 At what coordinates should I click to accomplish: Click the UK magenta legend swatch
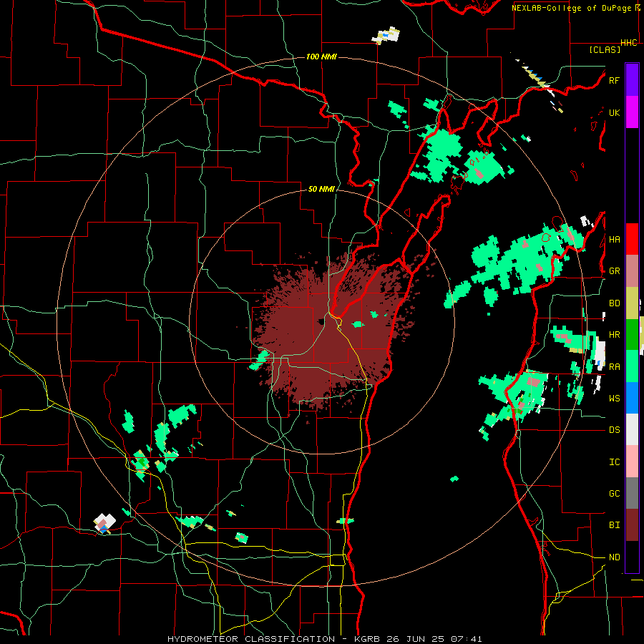(632, 112)
